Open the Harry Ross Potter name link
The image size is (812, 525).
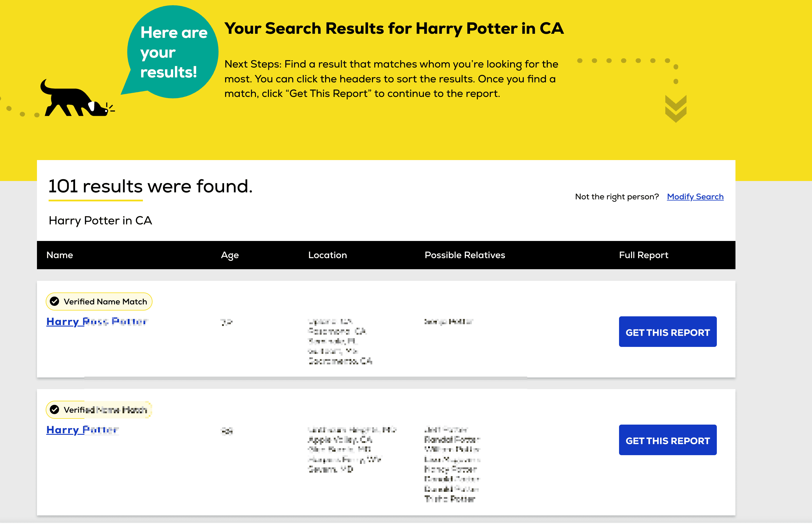pos(97,322)
